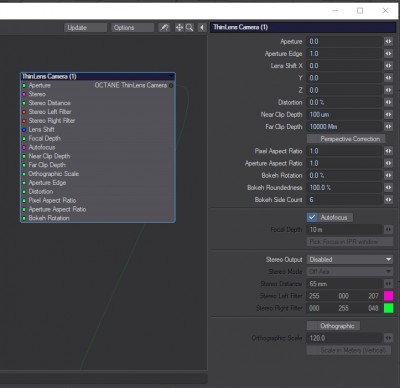Click the Far Clip Depth input field
This screenshot has width=400, height=388.
click(x=344, y=127)
